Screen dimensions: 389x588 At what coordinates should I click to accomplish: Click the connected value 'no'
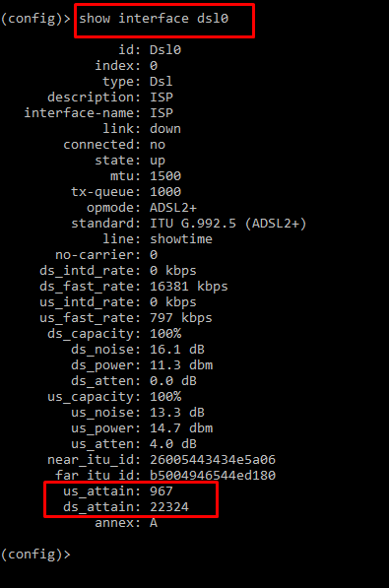[158, 145]
